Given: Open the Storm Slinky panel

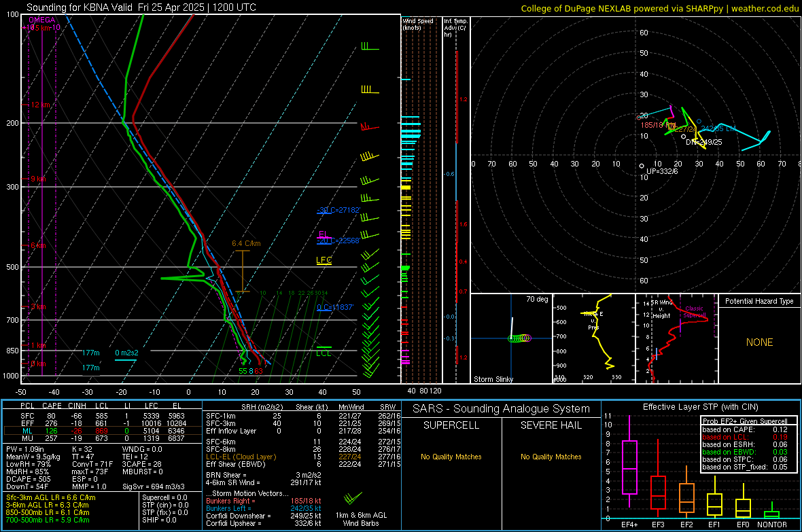Looking at the screenshot, I should click(x=511, y=338).
